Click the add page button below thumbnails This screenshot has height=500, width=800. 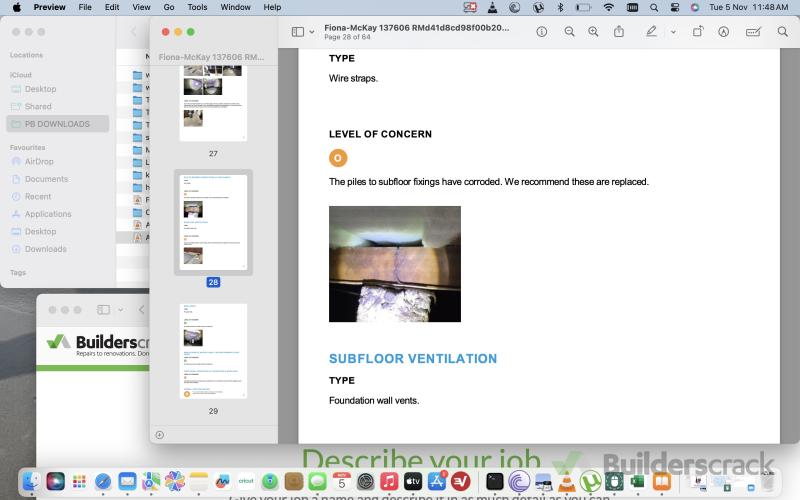click(160, 435)
